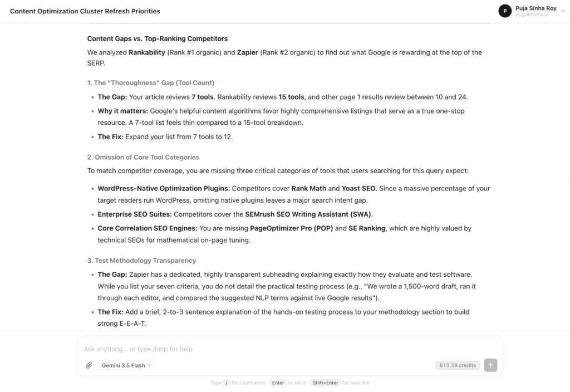Click the "1. The Thoroughness Gap" subheading
The image size is (570, 392).
pos(151,83)
